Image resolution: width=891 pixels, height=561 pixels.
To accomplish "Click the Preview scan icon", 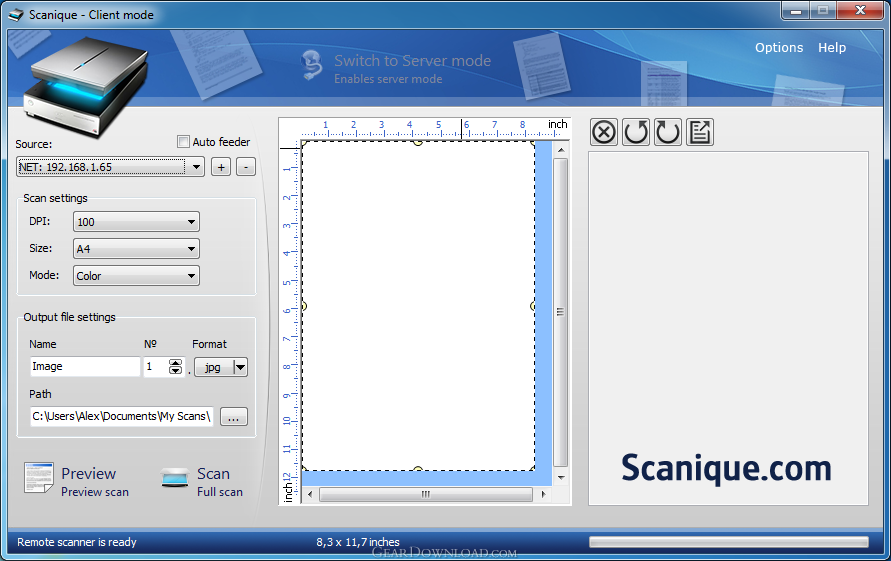I will tap(39, 477).
